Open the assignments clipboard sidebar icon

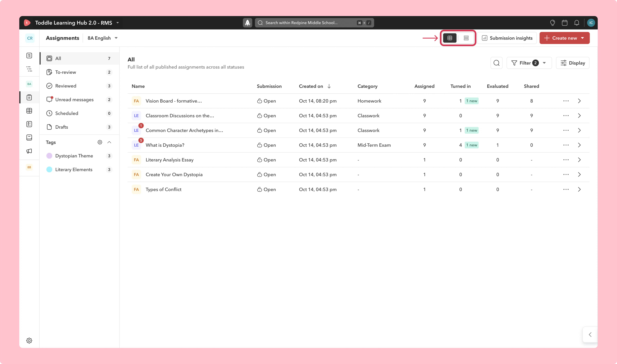29,97
